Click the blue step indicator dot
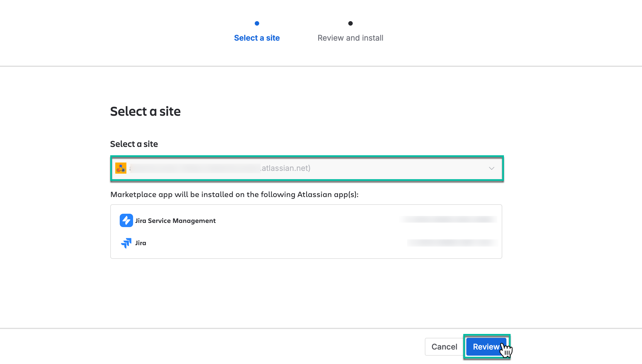Image resolution: width=642 pixels, height=364 pixels. (257, 23)
